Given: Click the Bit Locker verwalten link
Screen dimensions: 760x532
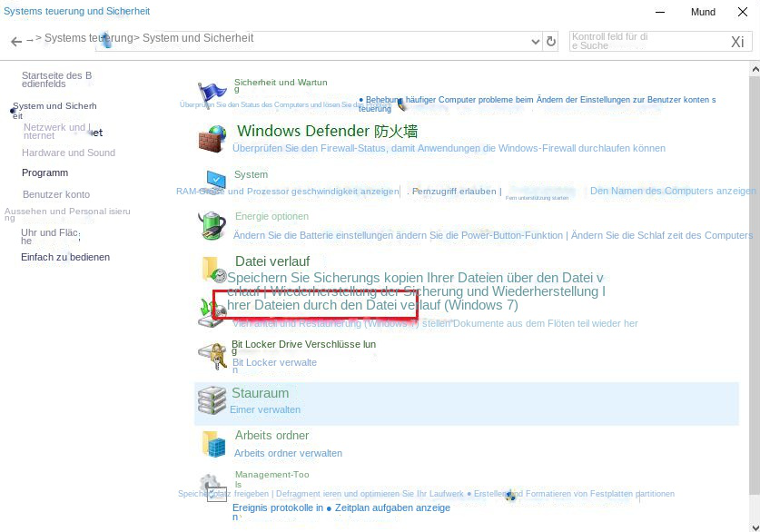Looking at the screenshot, I should 274,362.
